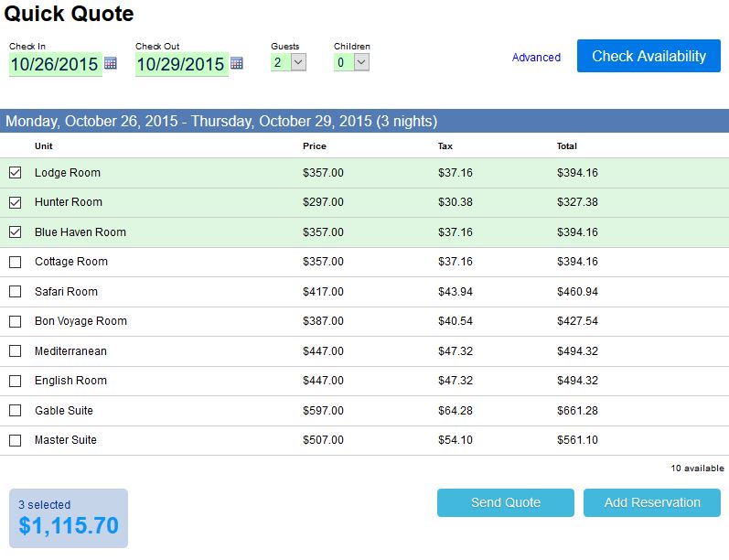Uncheck the Hunter Room checkbox

coord(15,202)
